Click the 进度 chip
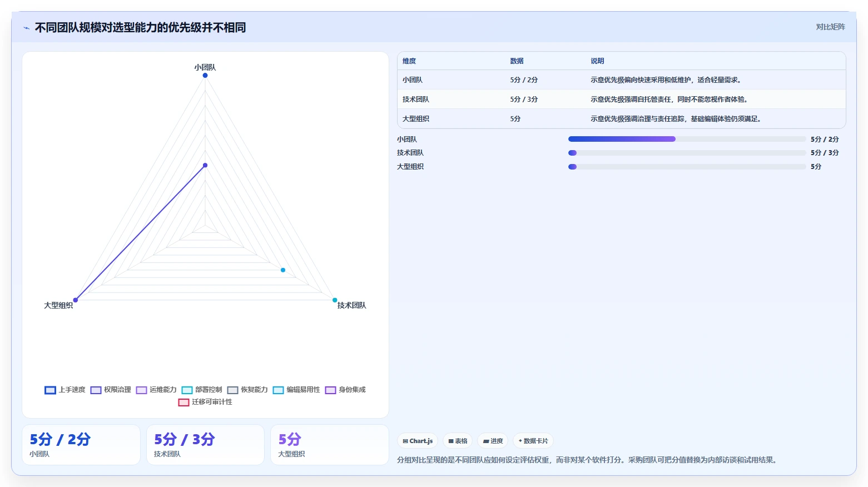This screenshot has width=868, height=487. click(x=493, y=441)
